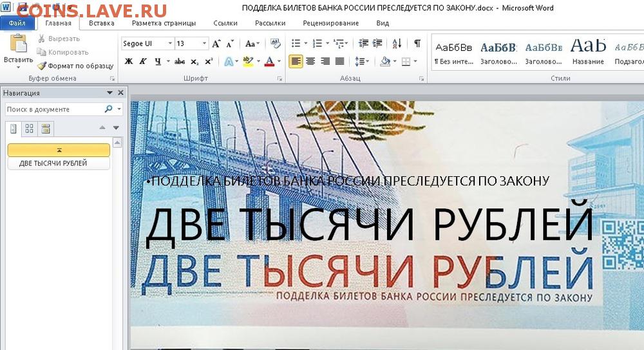Screen dimensions: 644x350
Task: Open the Segoe UI font name dropdown
Action: coord(170,44)
